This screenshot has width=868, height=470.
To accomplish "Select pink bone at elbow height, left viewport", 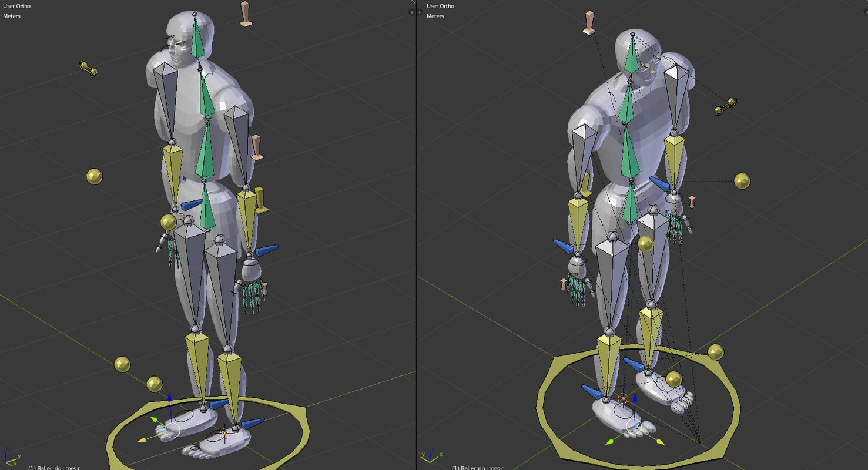I will click(x=256, y=147).
